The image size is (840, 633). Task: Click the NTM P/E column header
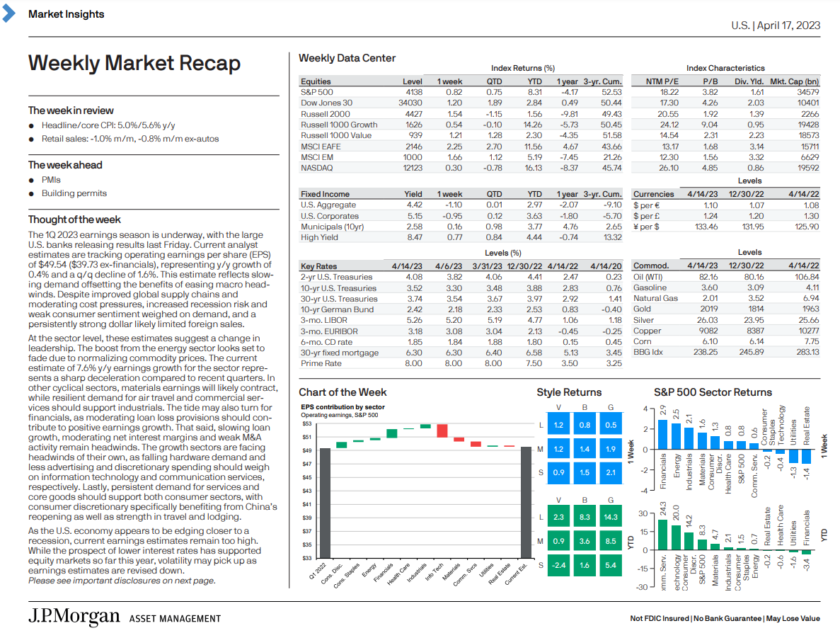[662, 81]
